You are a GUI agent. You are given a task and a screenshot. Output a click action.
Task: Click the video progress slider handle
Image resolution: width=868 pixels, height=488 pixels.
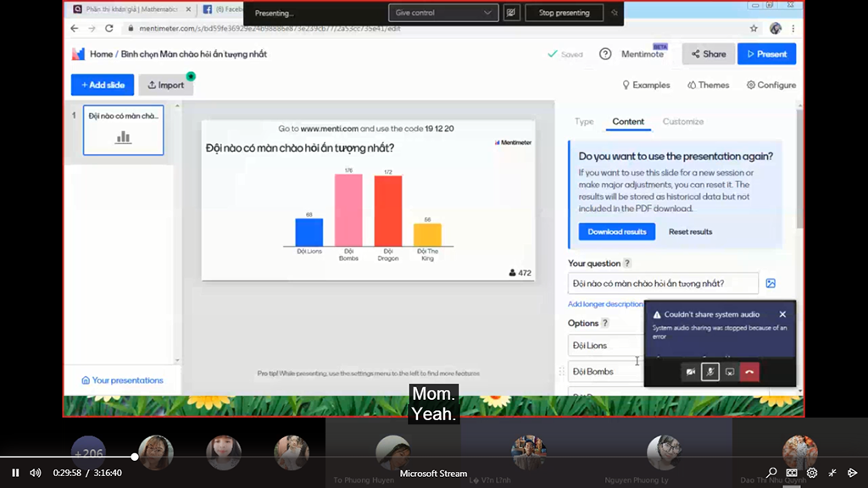coord(135,457)
